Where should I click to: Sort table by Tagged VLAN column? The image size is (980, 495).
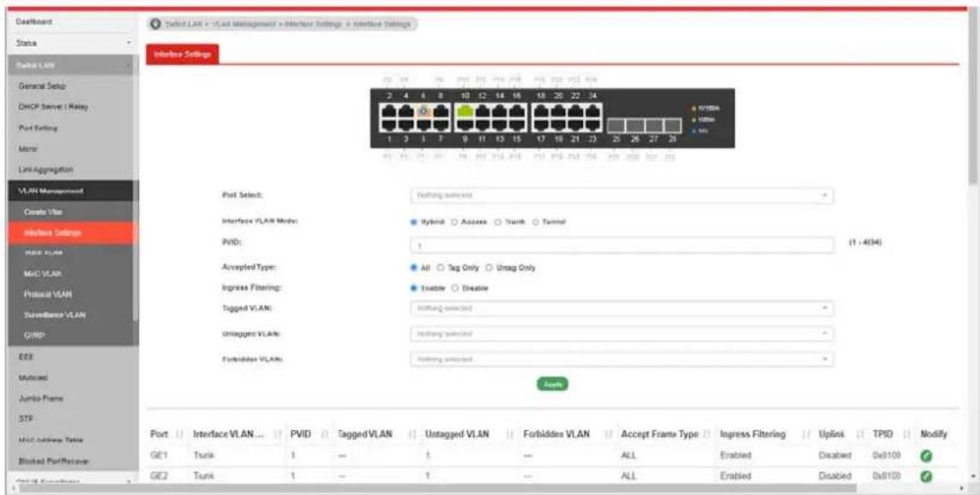tap(375, 434)
